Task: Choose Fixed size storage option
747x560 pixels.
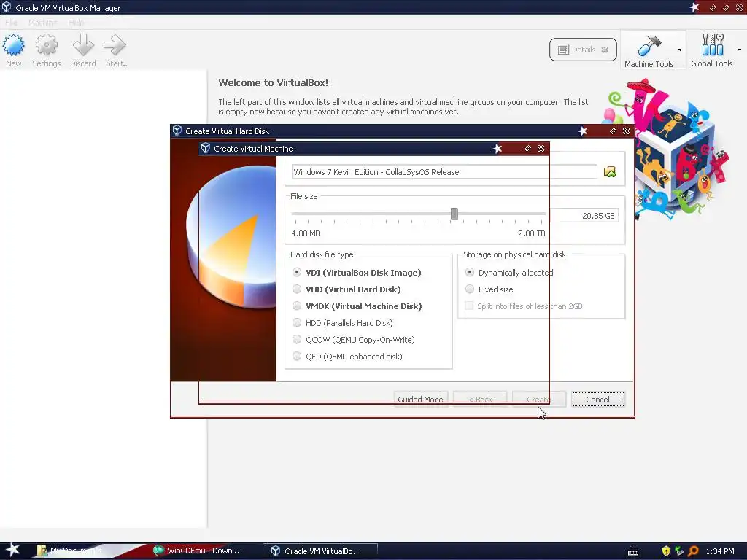Action: tap(489, 289)
